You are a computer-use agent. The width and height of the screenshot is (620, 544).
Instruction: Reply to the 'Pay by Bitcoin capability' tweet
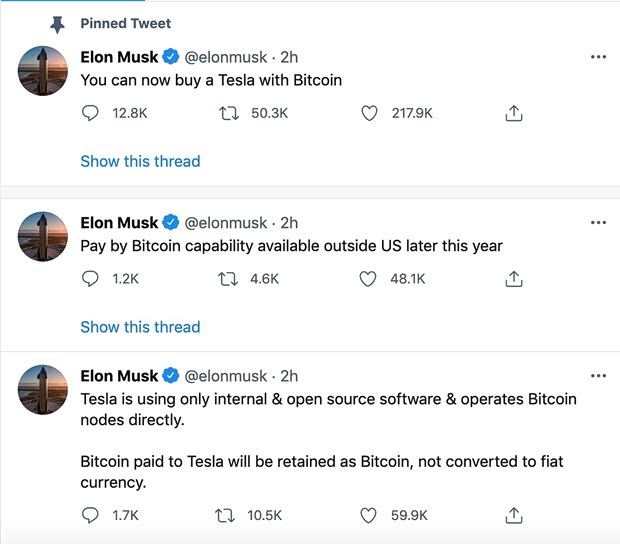point(90,279)
